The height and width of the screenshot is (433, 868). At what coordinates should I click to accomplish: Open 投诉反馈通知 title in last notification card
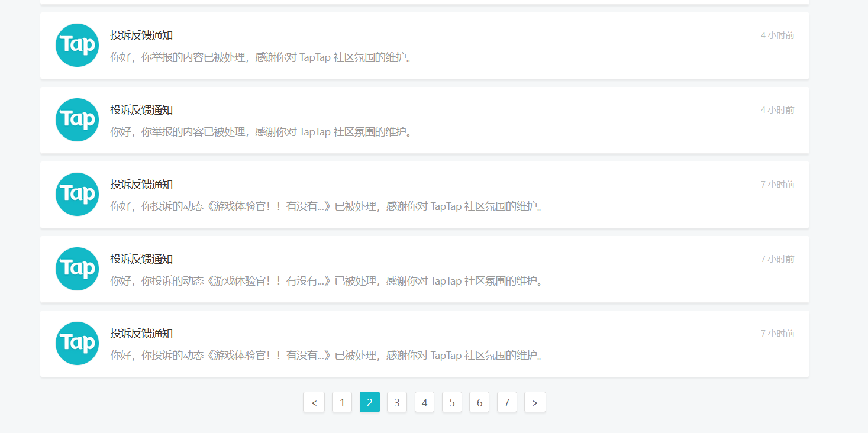click(x=141, y=334)
